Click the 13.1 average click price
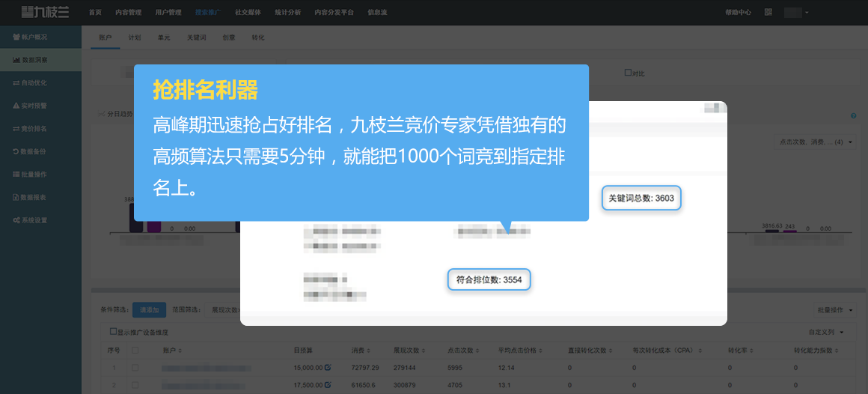This screenshot has height=394, width=868. coord(504,385)
